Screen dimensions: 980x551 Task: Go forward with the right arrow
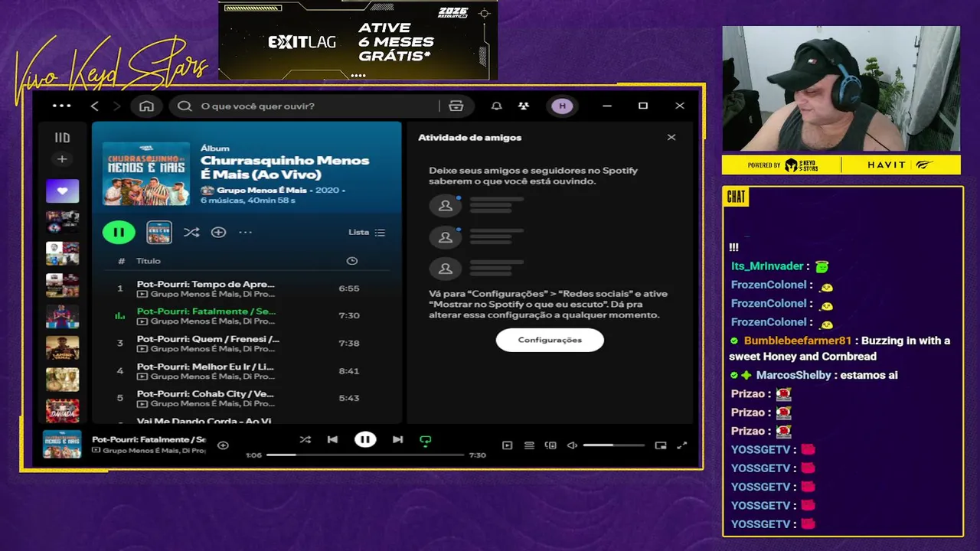tap(116, 106)
